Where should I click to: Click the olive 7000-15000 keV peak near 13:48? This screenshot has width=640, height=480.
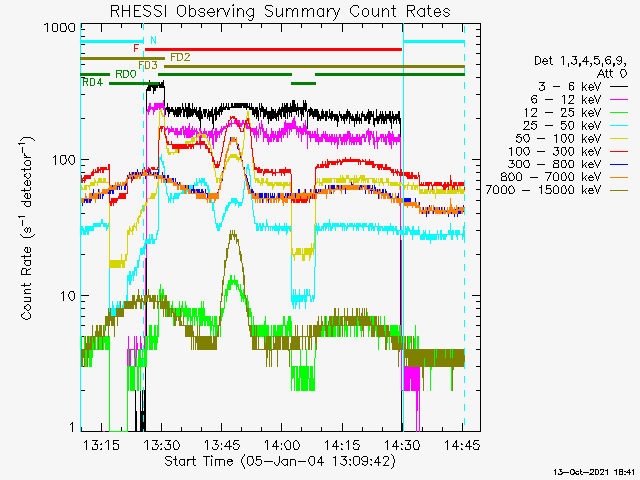(x=233, y=235)
